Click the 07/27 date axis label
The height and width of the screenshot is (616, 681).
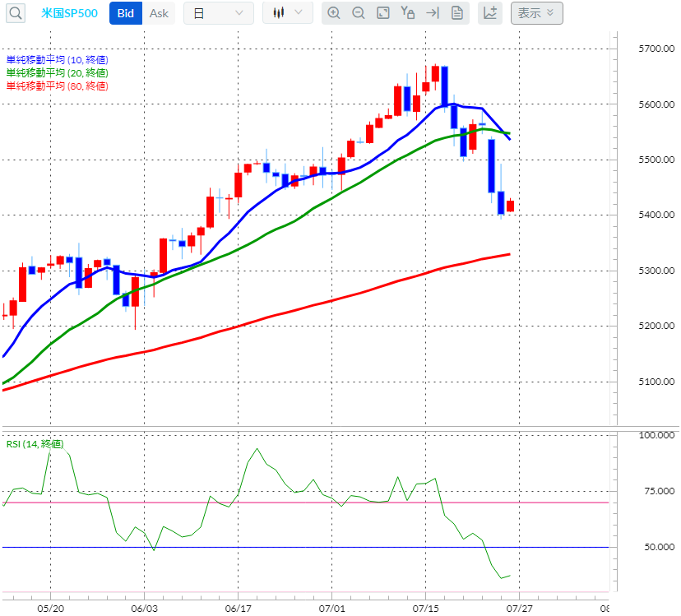pyautogui.click(x=520, y=608)
